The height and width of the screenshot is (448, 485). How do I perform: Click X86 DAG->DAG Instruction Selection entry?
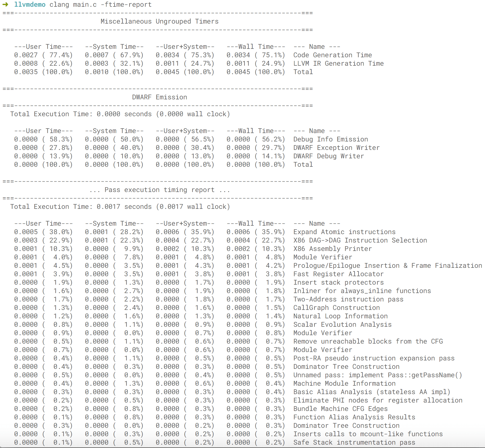point(360,240)
